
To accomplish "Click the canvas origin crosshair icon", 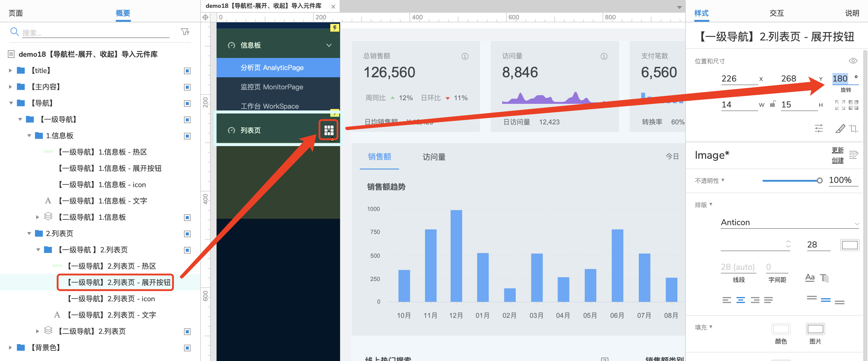I will 205,17.
